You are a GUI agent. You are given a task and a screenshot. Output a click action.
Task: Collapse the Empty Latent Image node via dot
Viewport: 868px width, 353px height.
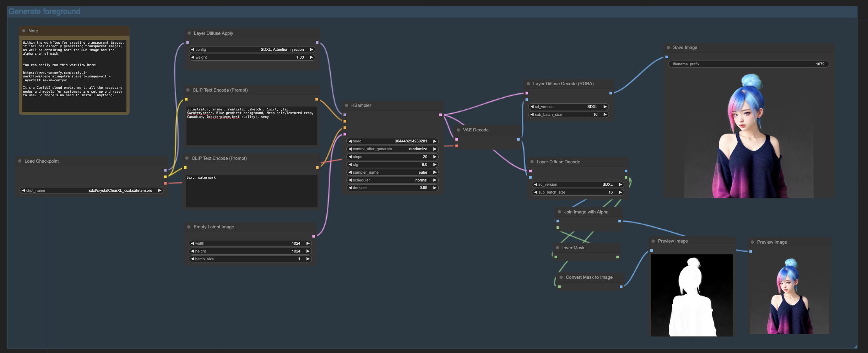189,227
